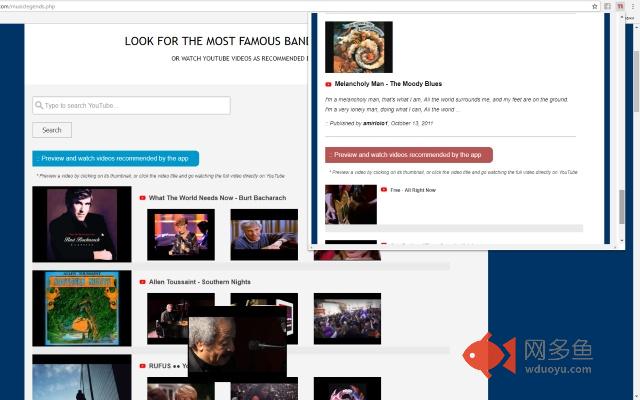Click the 'LOOK FOR THE MOST FAMOUS BAND' heading
640x400 pixels.
[216, 41]
